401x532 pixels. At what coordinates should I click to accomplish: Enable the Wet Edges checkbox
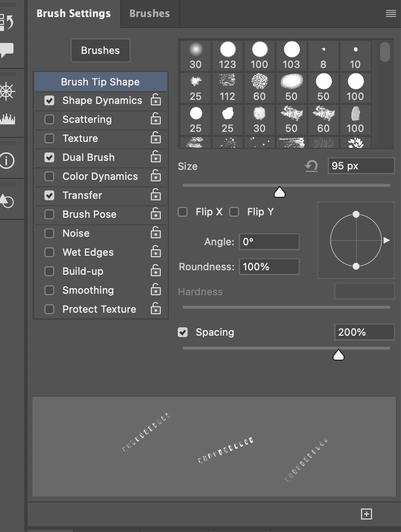click(x=49, y=252)
